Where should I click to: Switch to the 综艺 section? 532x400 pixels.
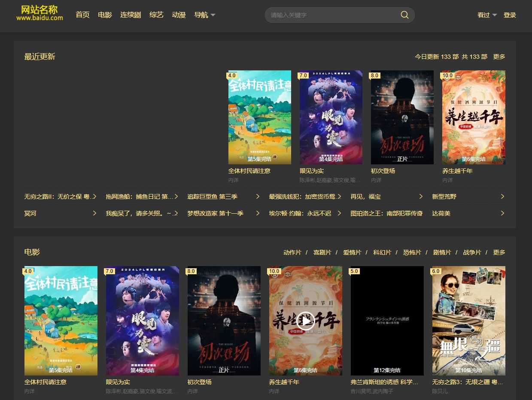156,15
